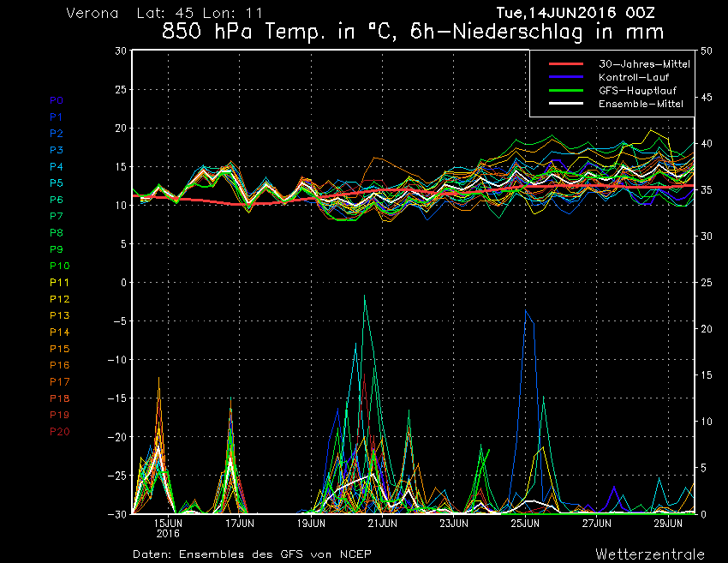Select the "19JUN" date axis label
Viewport: 728px width, 563px height.
(x=311, y=524)
